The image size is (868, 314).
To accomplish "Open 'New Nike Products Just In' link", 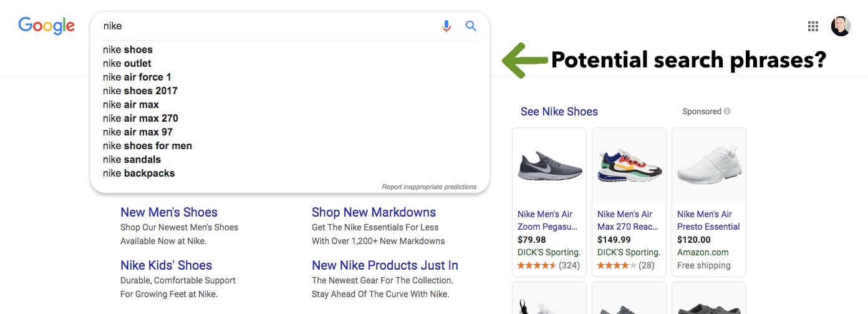I will pos(385,265).
